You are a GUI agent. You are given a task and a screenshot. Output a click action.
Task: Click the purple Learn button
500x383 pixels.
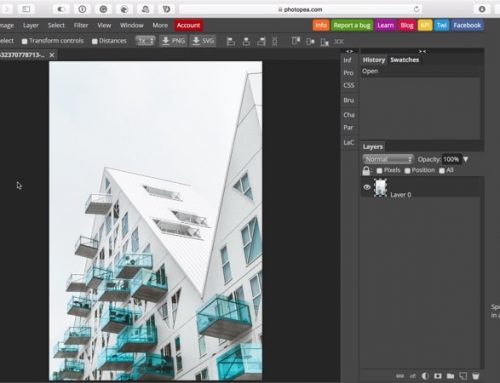click(385, 25)
